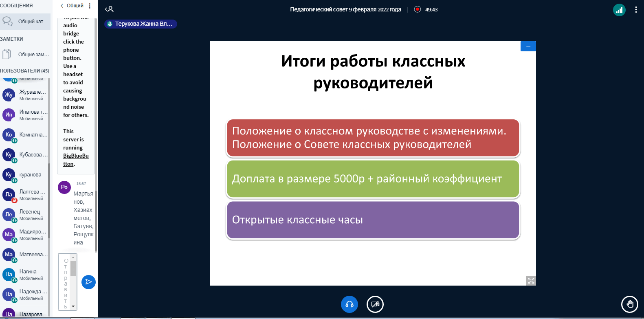This screenshot has width=644, height=319.
Task: Click the red slide box about Положение
Action: pos(373,138)
